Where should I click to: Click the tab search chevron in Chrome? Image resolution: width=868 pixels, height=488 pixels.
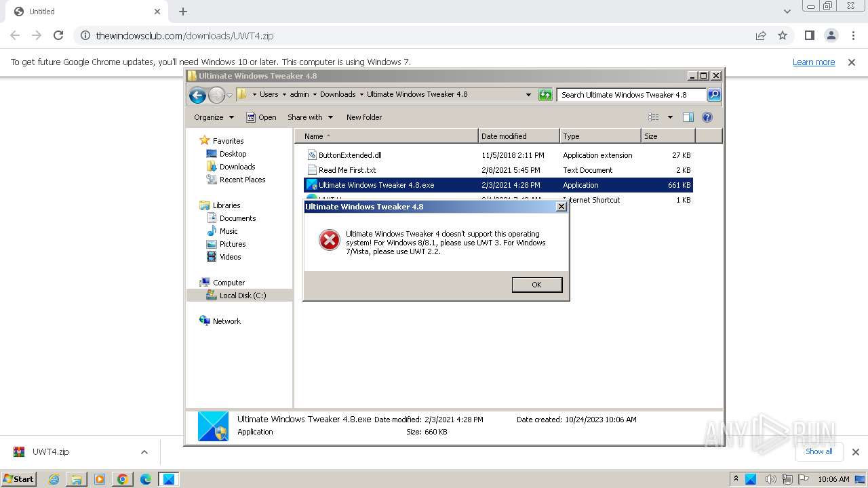(787, 12)
